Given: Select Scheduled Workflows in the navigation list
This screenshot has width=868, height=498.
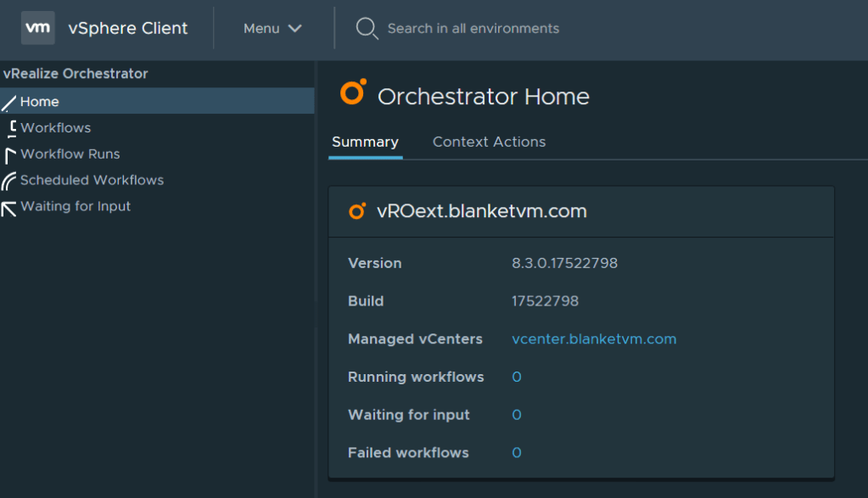Looking at the screenshot, I should [92, 180].
